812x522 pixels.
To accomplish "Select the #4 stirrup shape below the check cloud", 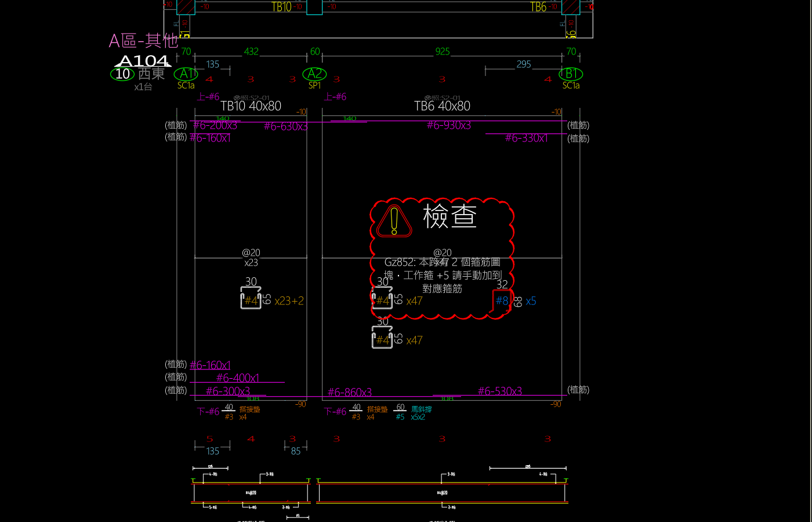I will click(382, 337).
